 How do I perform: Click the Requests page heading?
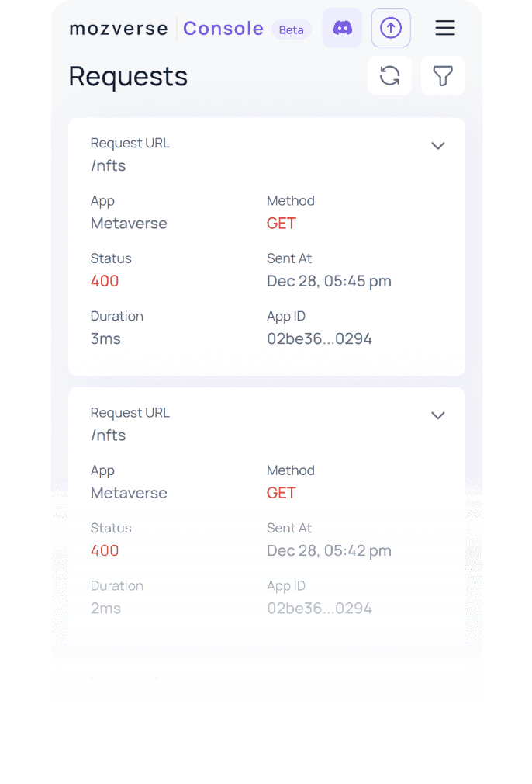tap(129, 77)
